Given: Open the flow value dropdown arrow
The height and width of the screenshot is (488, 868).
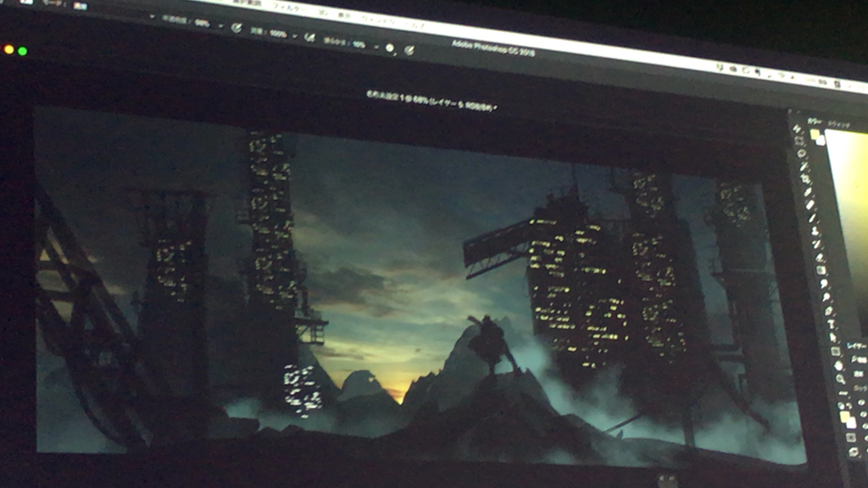Looking at the screenshot, I should click(295, 36).
